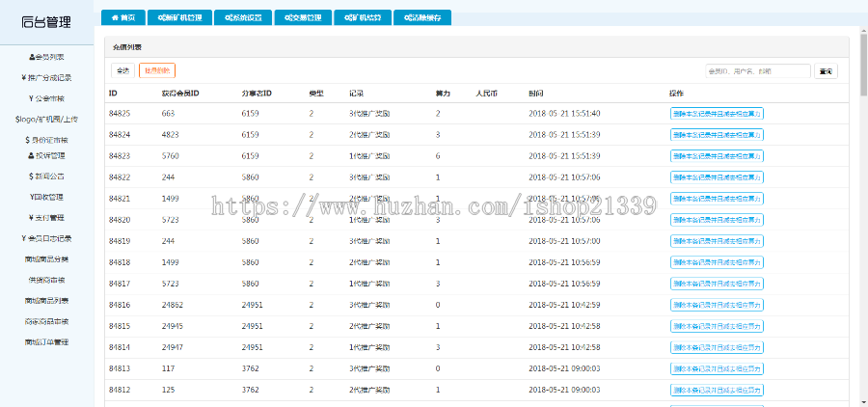Click member ID cell 24945
The width and height of the screenshot is (868, 407).
[173, 326]
